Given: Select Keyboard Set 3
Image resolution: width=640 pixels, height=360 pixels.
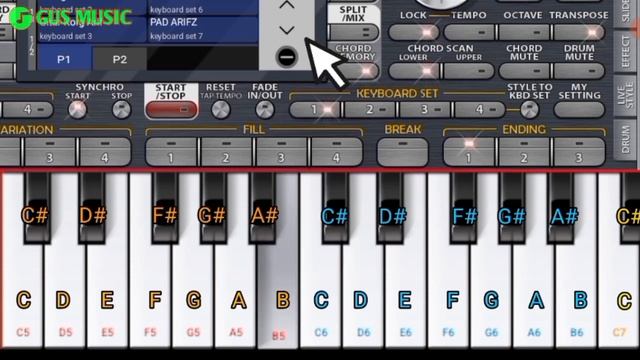Looking at the screenshot, I should click(426, 109).
